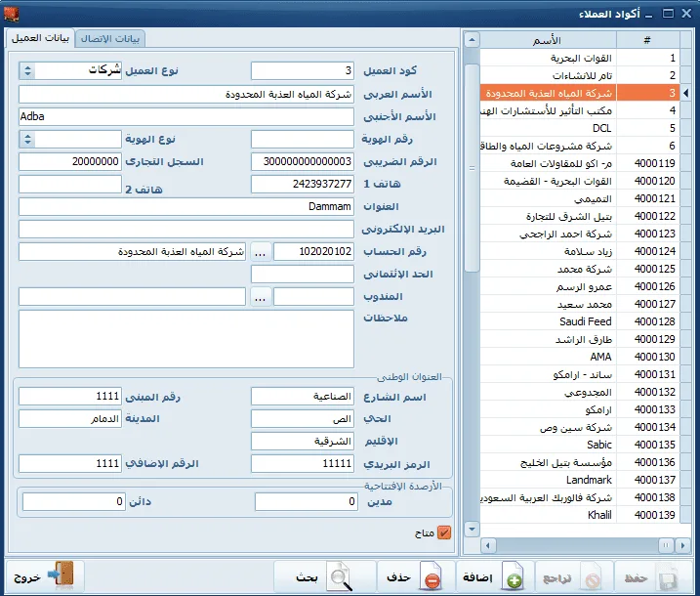Open representative (المندوب) lookup ellipsis button
The image size is (700, 596).
click(260, 297)
